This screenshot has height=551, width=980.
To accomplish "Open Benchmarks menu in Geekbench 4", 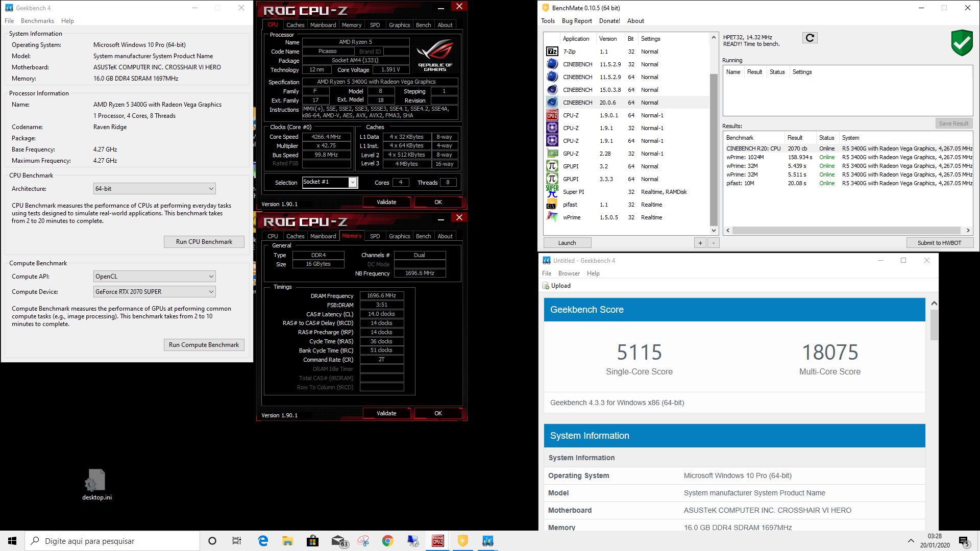I will [x=37, y=21].
